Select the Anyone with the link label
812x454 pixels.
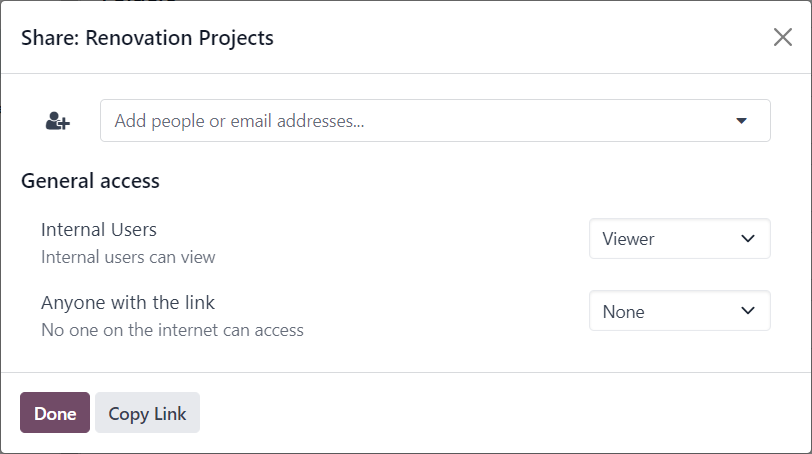pos(127,302)
